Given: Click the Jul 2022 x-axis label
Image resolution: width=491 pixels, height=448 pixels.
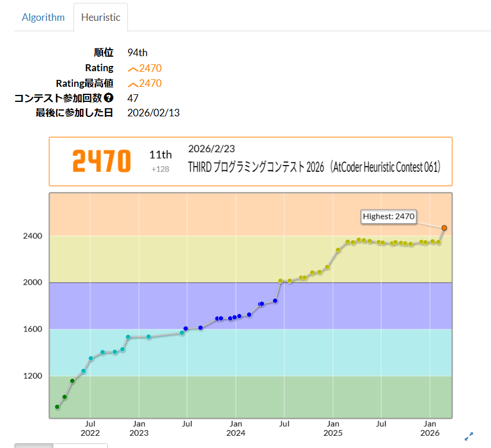Looking at the screenshot, I should 90,428.
